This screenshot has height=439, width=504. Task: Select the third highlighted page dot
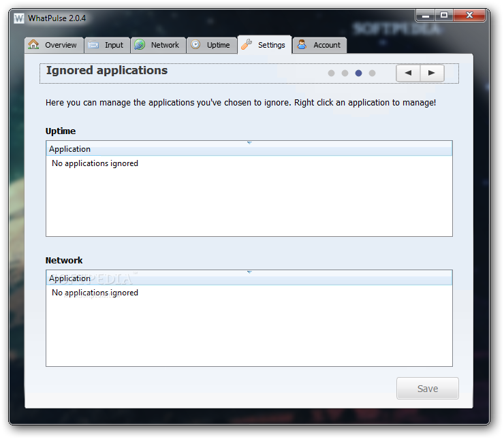tap(359, 74)
